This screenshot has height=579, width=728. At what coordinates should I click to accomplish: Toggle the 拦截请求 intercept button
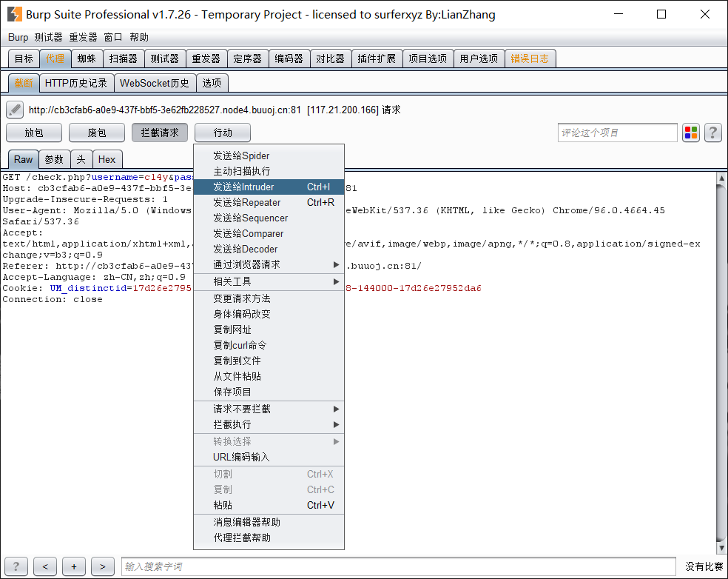pos(160,133)
